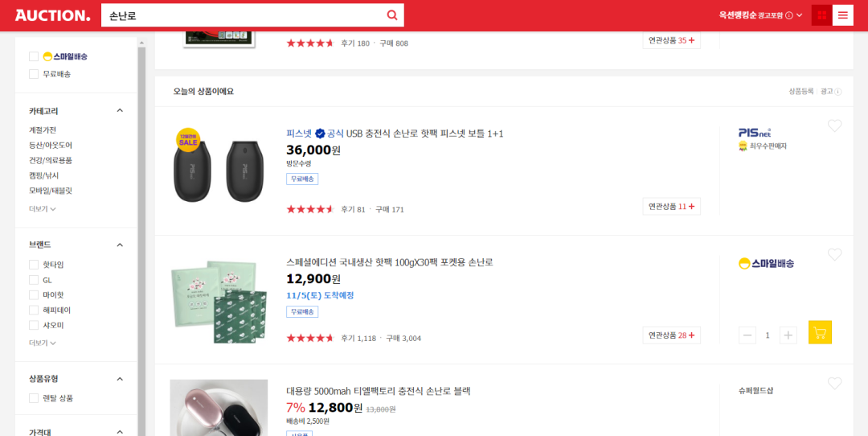The height and width of the screenshot is (436, 868).
Task: Select the 등산/아웃도어 category
Action: coord(51,145)
